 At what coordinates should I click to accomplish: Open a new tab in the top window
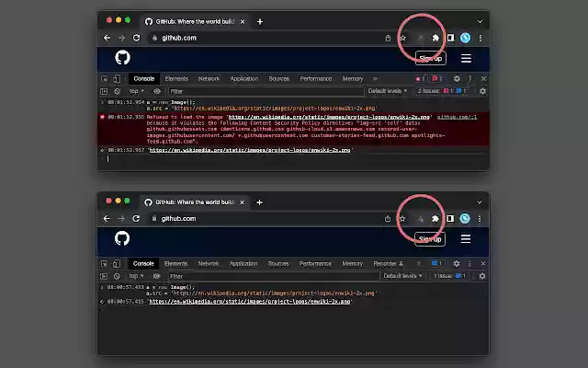pyautogui.click(x=260, y=22)
